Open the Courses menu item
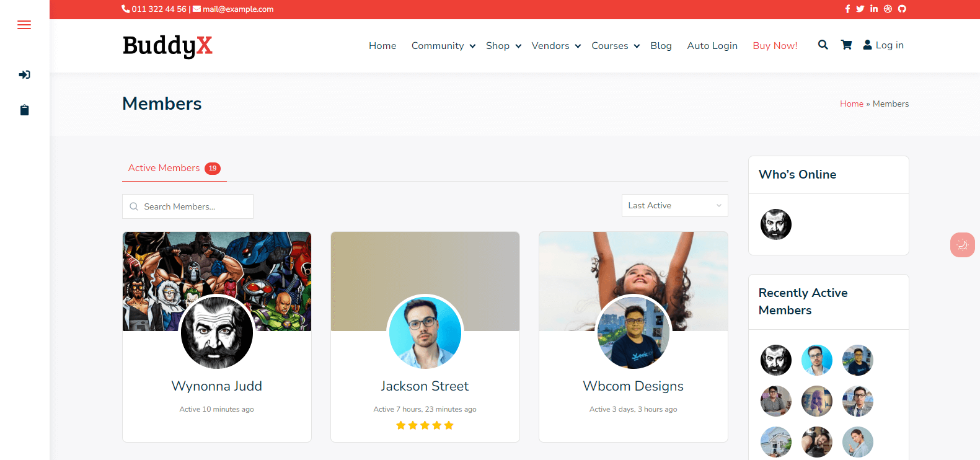This screenshot has width=980, height=460. pyautogui.click(x=610, y=46)
